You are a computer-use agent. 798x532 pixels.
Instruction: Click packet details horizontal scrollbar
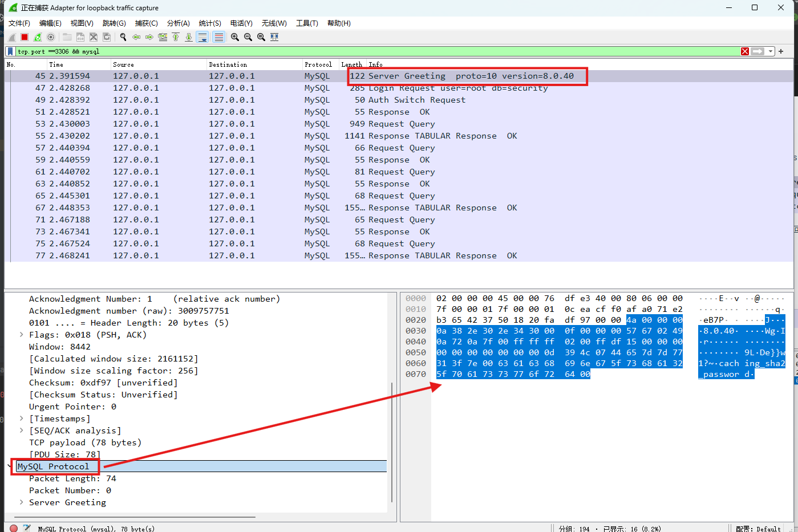135,517
